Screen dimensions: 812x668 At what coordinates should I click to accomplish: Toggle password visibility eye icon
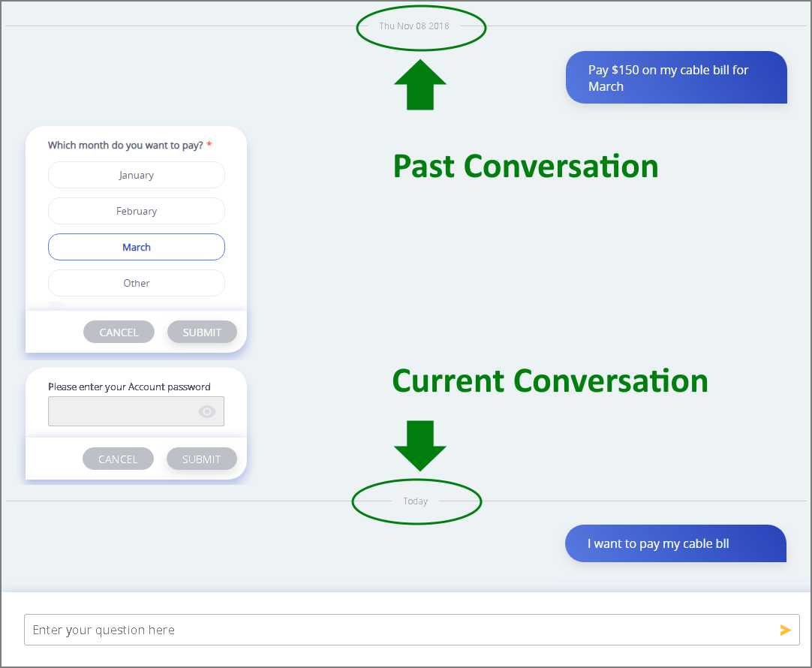coord(206,411)
